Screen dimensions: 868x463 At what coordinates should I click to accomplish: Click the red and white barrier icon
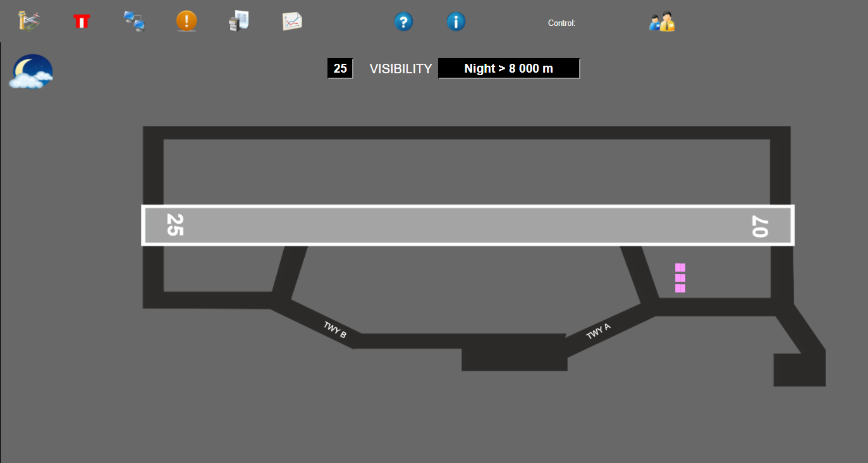(82, 22)
